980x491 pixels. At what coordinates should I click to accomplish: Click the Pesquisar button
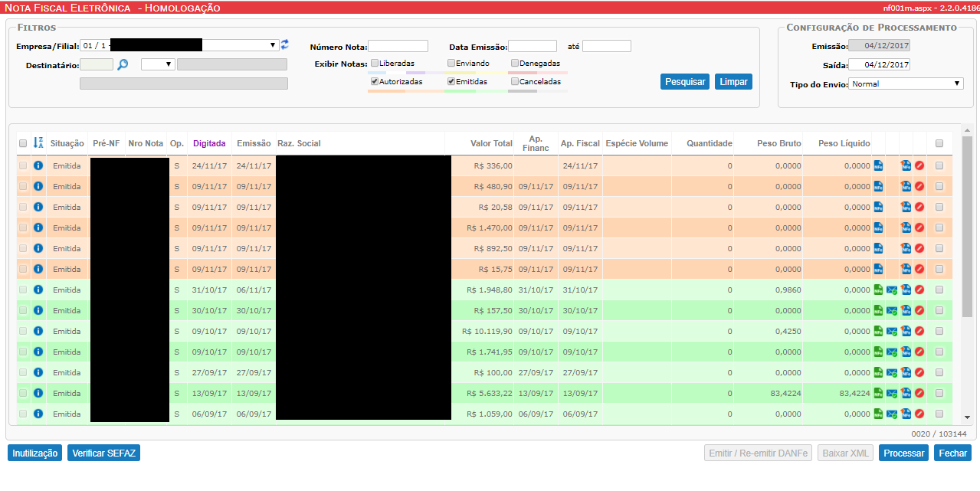(685, 82)
